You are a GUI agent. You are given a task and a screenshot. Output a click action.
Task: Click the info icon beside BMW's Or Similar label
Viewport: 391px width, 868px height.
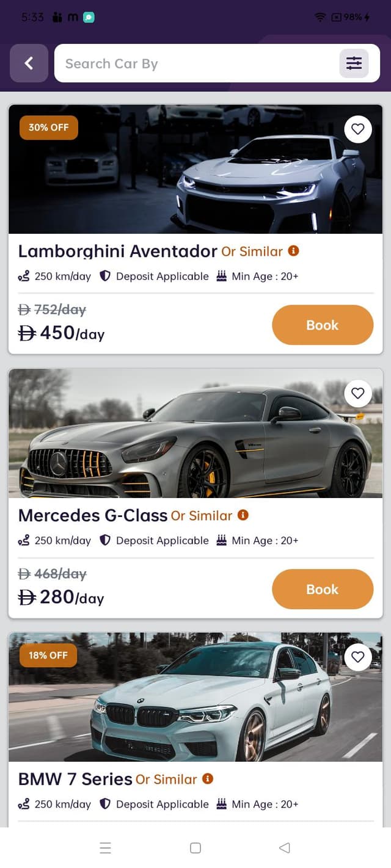coord(208,779)
